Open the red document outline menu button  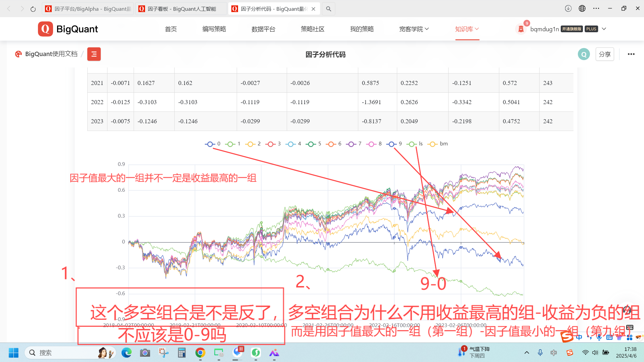pyautogui.click(x=94, y=54)
